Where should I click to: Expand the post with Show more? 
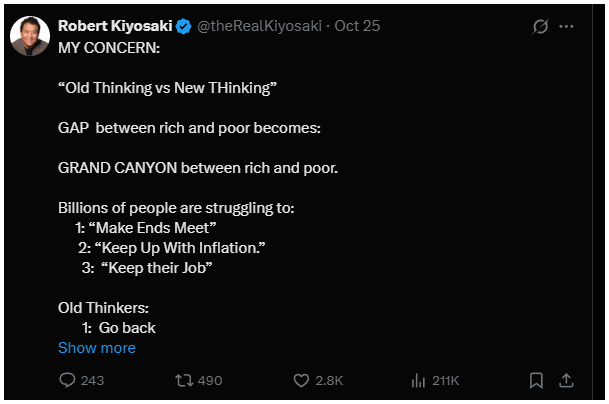[x=97, y=348]
